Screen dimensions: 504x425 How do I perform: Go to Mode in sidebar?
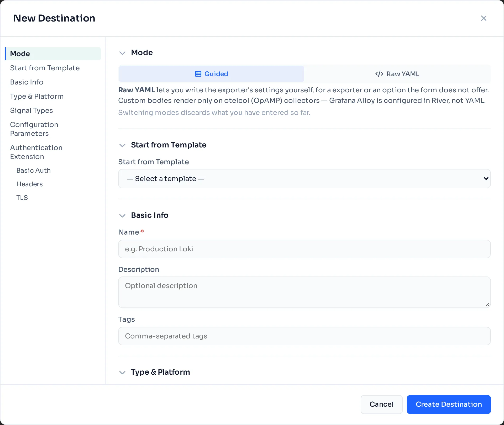point(53,54)
